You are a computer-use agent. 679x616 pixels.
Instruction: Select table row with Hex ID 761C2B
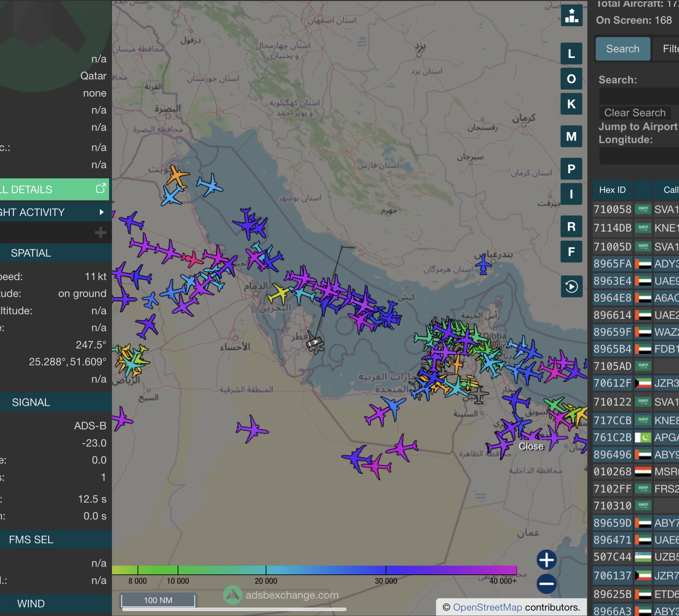636,437
